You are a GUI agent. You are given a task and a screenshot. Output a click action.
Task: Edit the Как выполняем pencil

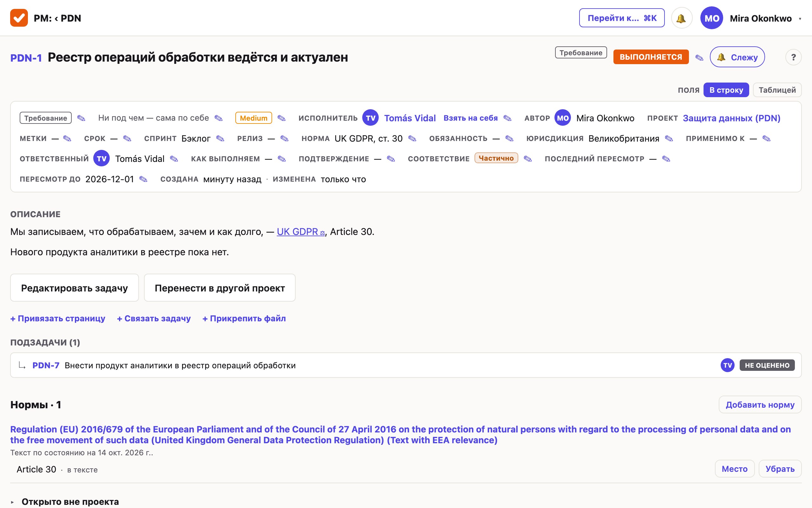282,158
